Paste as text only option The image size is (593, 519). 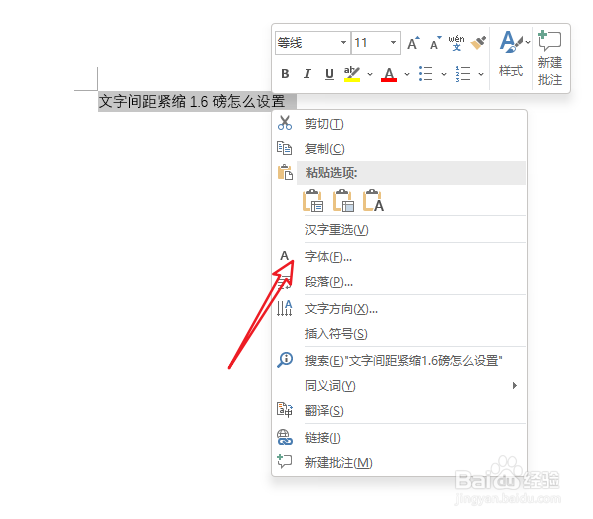click(373, 200)
